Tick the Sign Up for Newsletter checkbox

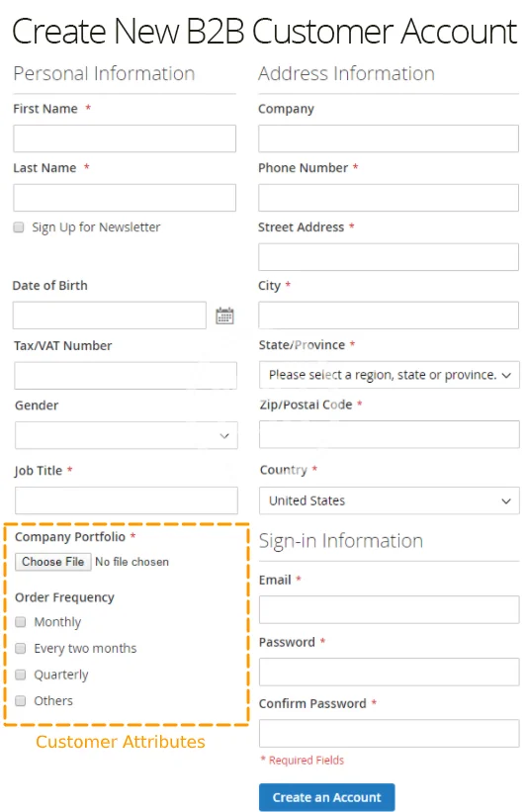(19, 227)
